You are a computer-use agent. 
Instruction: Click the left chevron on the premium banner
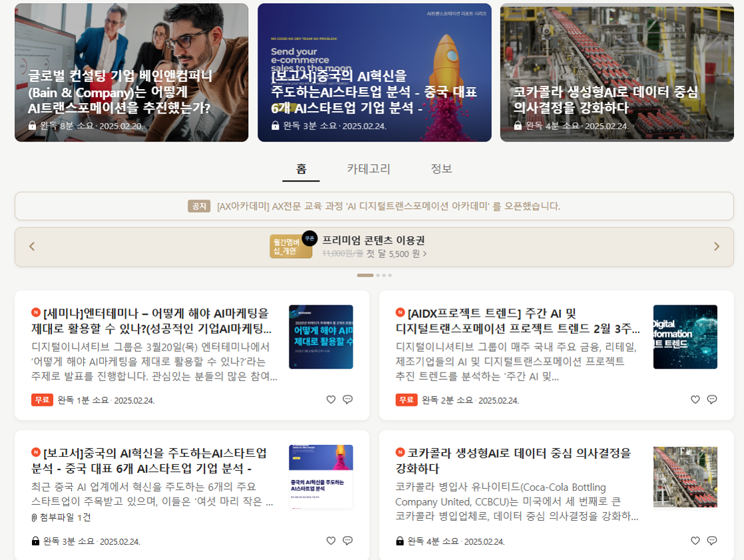[31, 247]
